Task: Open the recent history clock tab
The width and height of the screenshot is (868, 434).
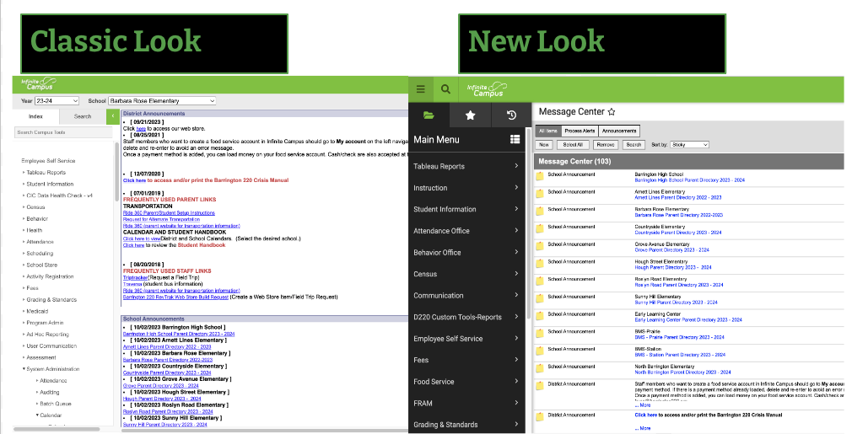Action: pos(511,115)
